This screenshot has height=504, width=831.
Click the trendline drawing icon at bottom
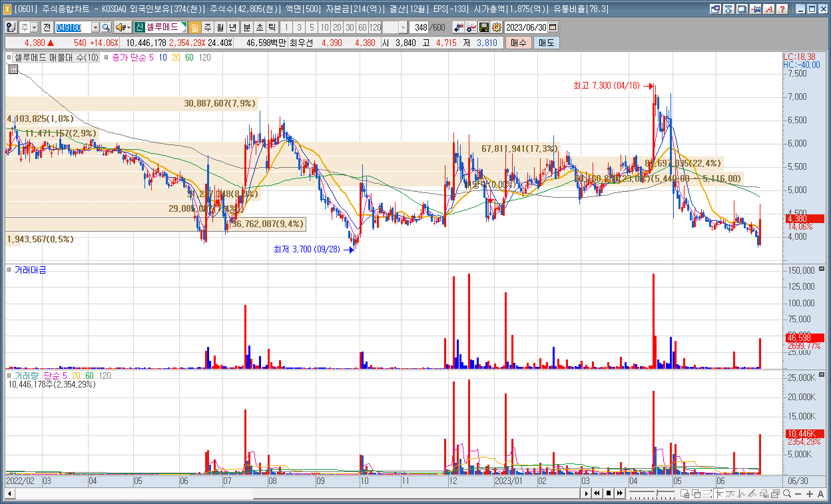coord(752,493)
